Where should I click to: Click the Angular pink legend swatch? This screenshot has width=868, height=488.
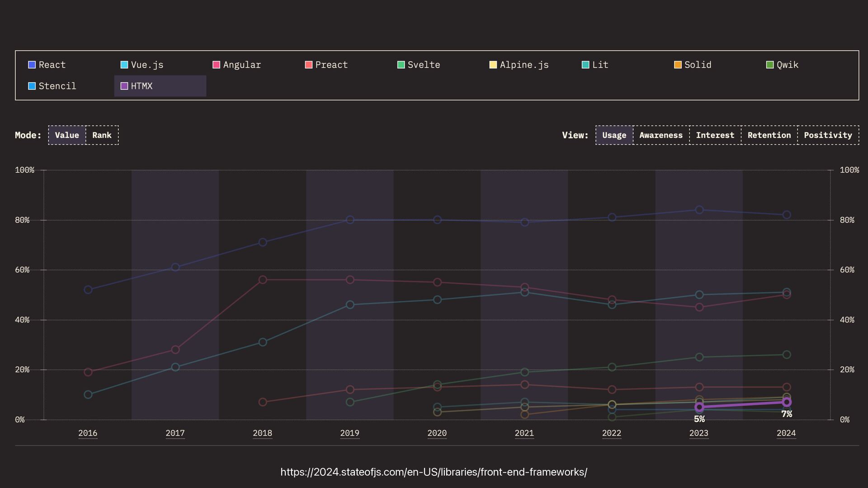pos(216,65)
